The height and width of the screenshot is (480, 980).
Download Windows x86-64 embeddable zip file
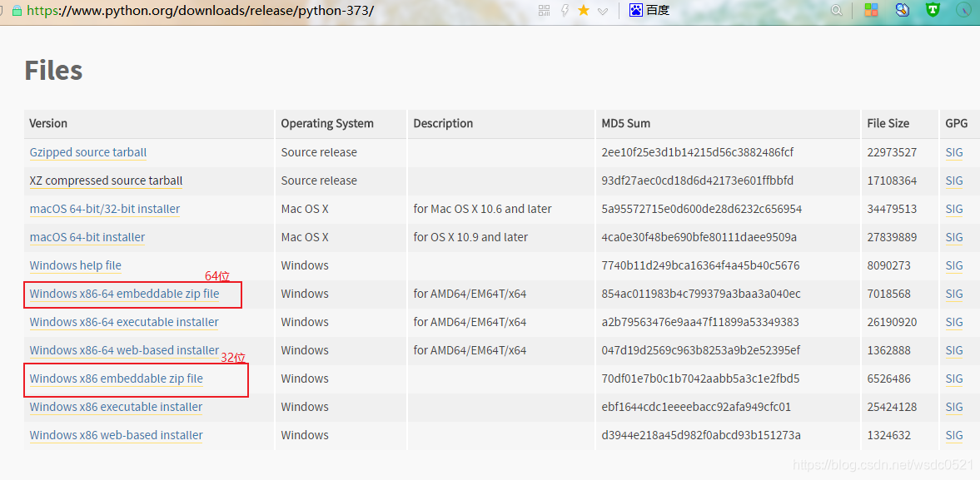(x=124, y=294)
